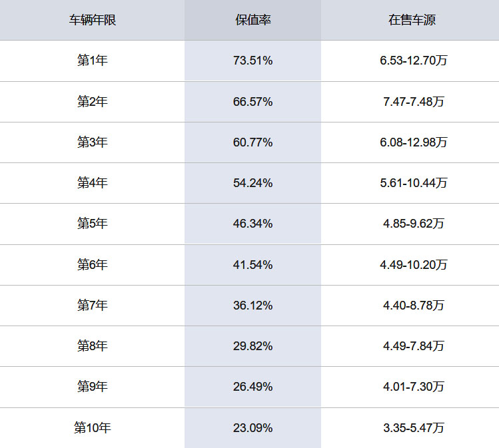The height and width of the screenshot is (448, 499).
Task: Click the 5.61-10.44万 price range
Action: point(413,183)
